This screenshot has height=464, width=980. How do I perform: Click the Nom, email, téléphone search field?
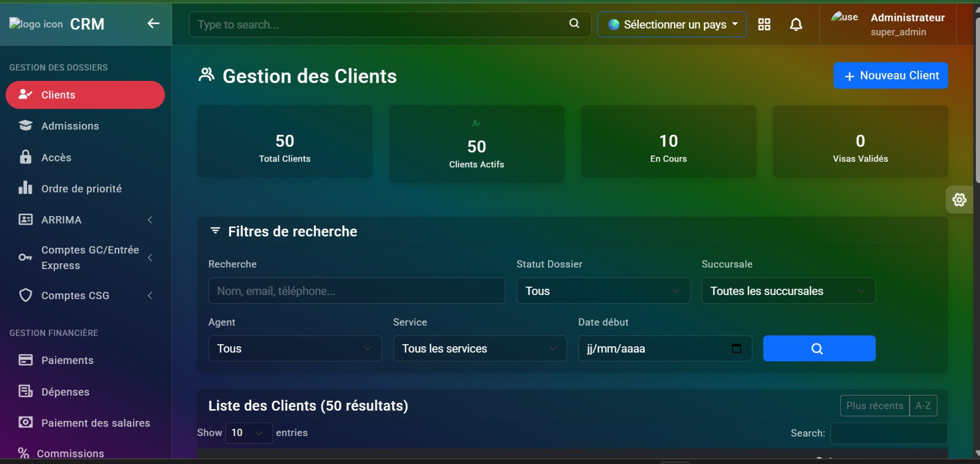[x=356, y=291]
